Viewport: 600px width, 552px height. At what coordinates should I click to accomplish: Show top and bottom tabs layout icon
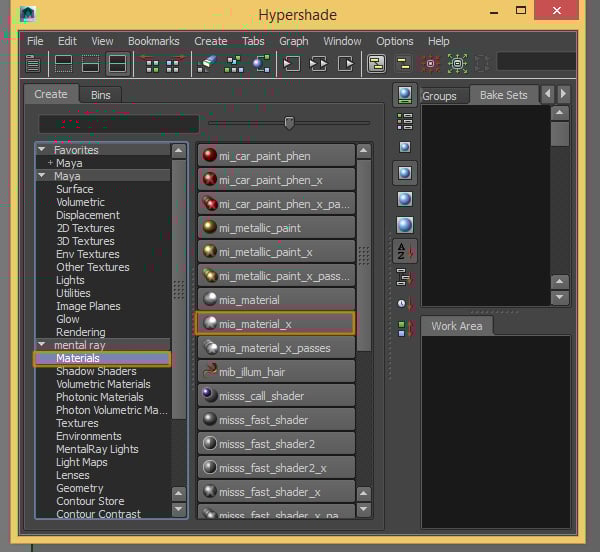(x=117, y=64)
